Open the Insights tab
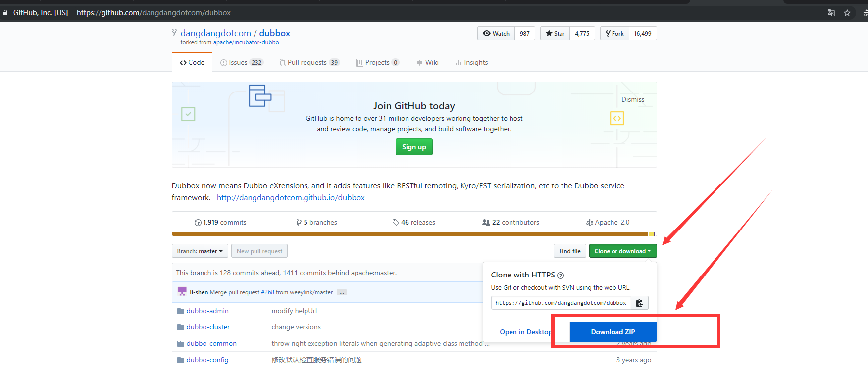 (x=471, y=62)
